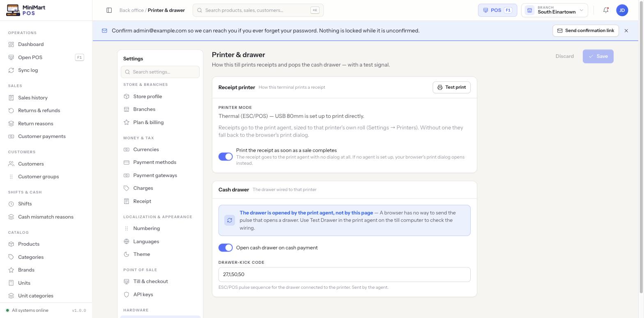Open the South Einartown branch dropdown

(554, 10)
